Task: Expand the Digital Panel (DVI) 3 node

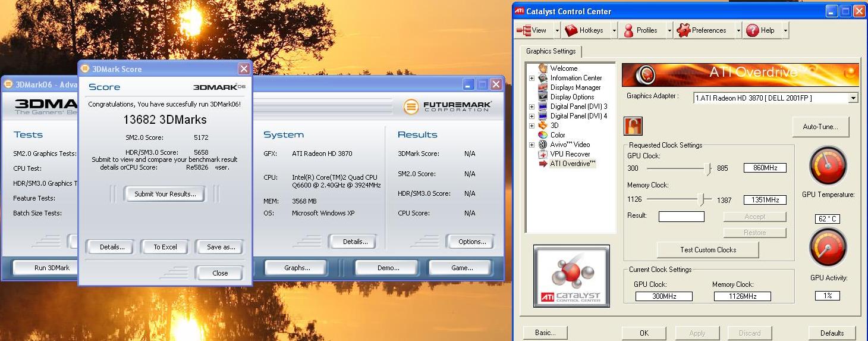Action: click(532, 107)
